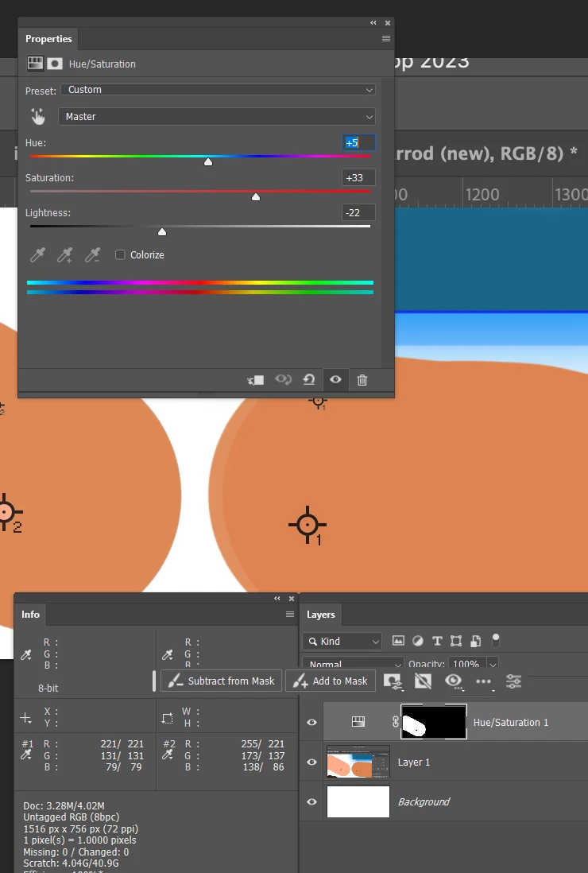This screenshot has height=873, width=588.
Task: Click the Background layer name text
Action: (424, 801)
